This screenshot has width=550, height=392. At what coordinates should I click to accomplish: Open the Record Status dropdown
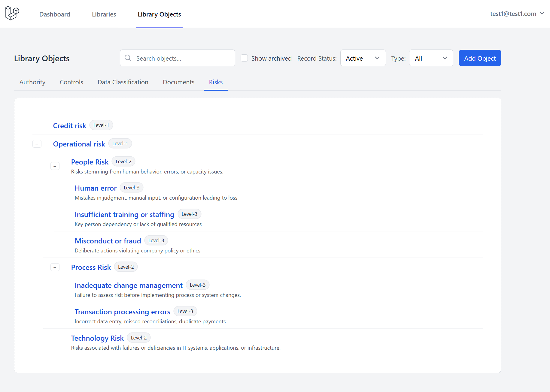point(363,58)
